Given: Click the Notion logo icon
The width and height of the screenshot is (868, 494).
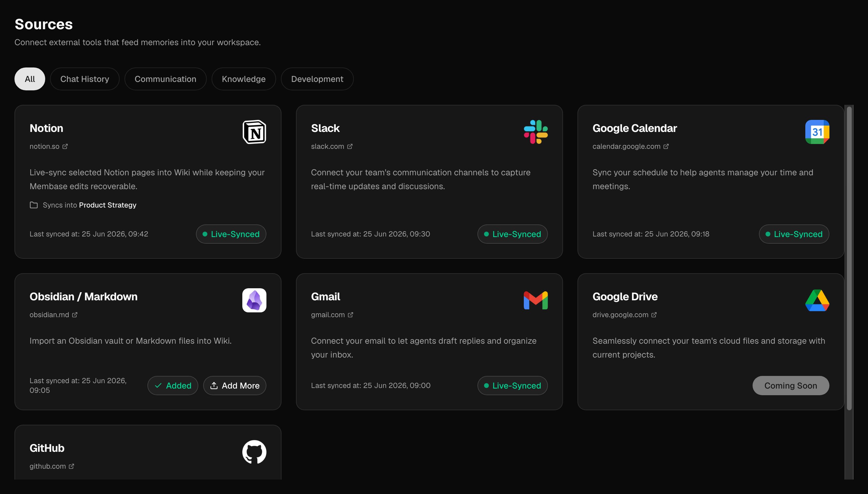Looking at the screenshot, I should 254,132.
